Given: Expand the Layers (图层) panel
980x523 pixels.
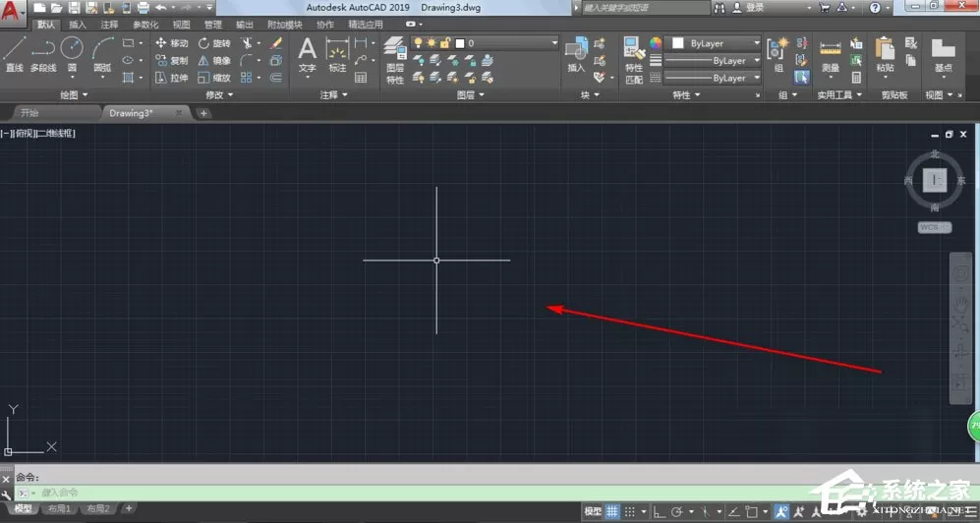Looking at the screenshot, I should (470, 95).
